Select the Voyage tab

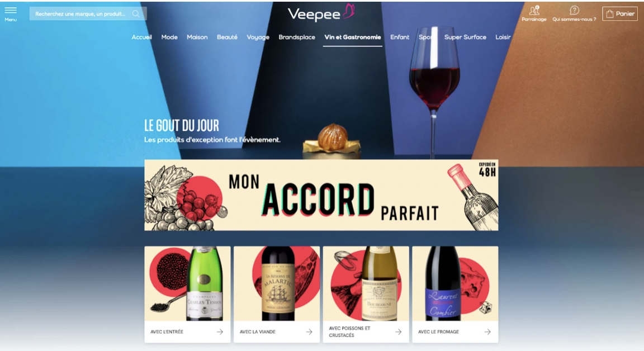click(258, 37)
